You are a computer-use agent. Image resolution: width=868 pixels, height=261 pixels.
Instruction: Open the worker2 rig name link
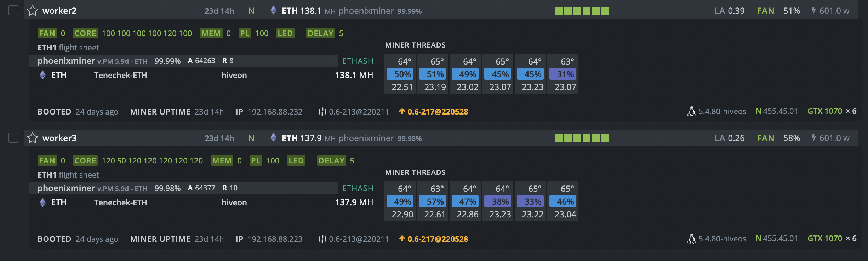click(x=59, y=11)
